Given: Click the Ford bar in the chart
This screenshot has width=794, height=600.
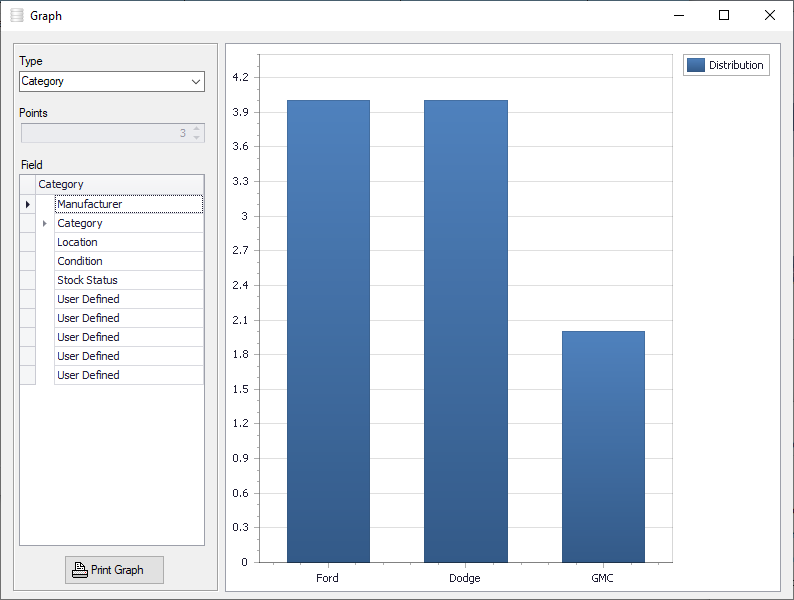Looking at the screenshot, I should coord(328,331).
